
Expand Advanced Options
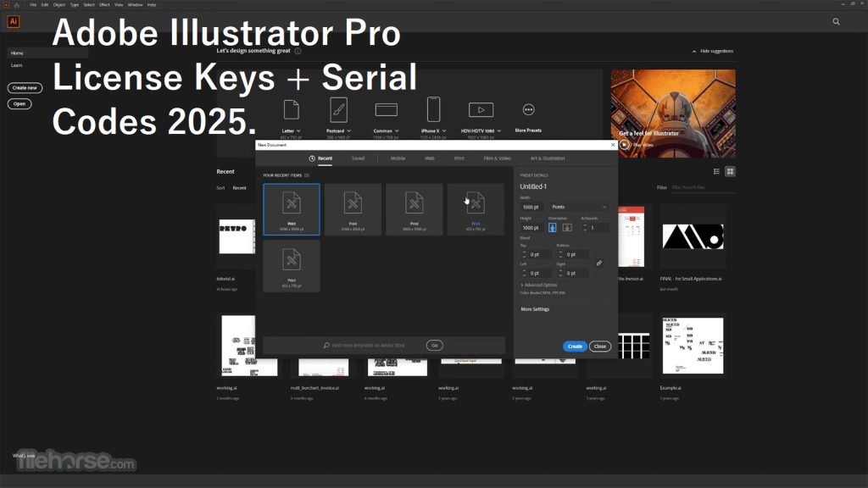tap(539, 285)
